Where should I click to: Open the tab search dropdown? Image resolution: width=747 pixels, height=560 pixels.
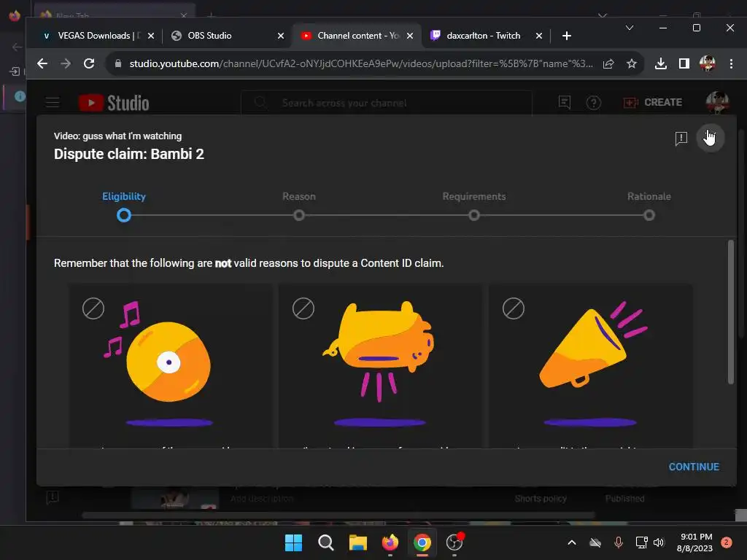630,28
